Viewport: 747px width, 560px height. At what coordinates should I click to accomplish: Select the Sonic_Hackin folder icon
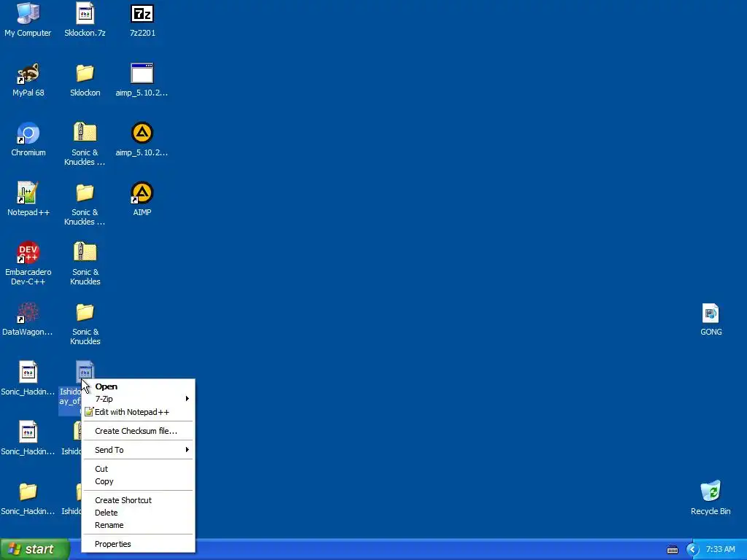28,499
